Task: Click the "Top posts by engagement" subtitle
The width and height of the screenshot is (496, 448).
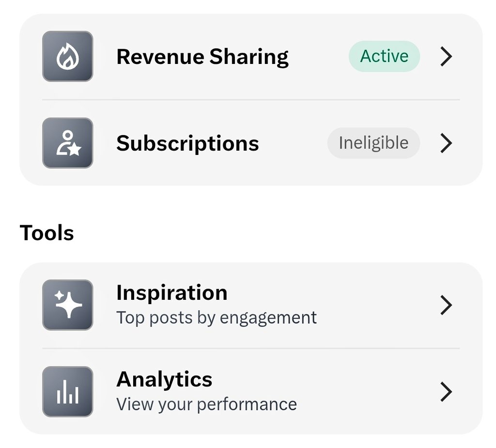Action: pyautogui.click(x=217, y=318)
